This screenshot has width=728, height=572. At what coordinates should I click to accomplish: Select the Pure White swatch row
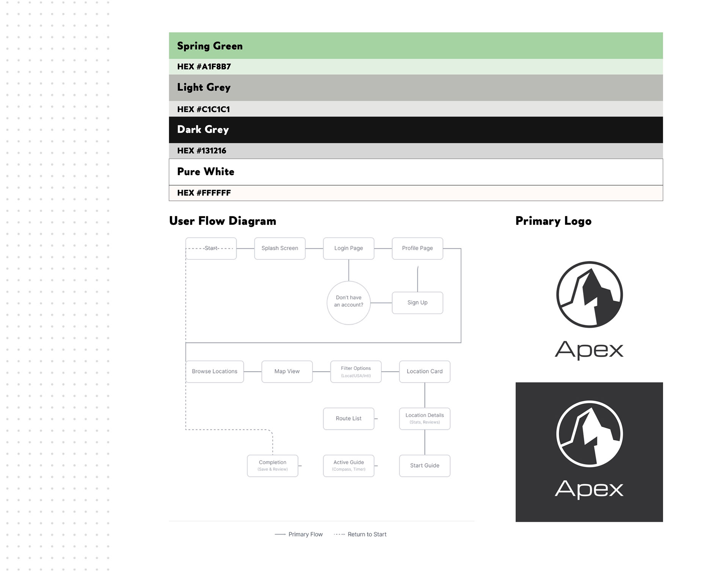tap(416, 172)
